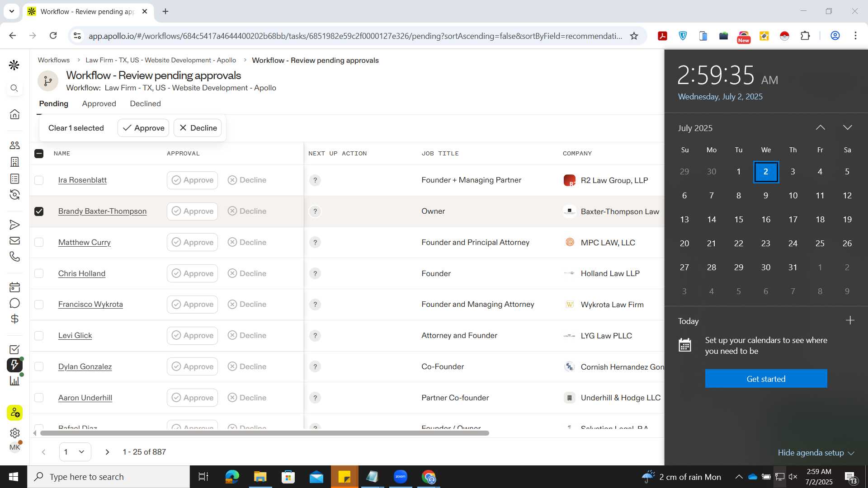Screen dimensions: 868x488
Task: Open the search icon in Apollo sidebar
Action: 14,88
